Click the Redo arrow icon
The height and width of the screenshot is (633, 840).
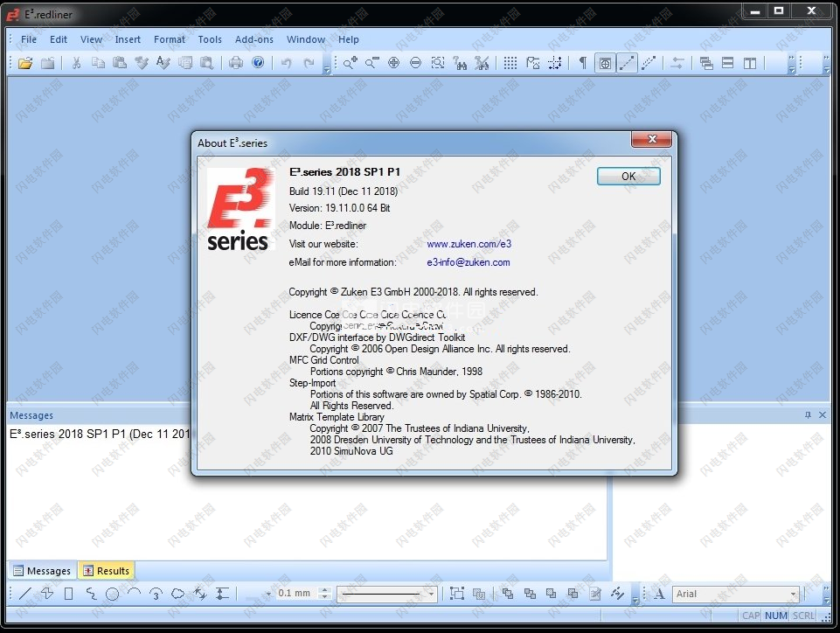tap(309, 63)
